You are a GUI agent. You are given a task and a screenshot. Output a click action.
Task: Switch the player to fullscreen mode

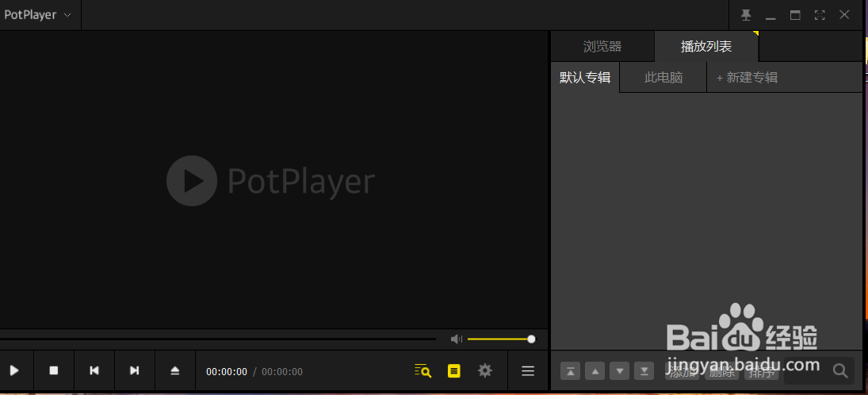coord(820,15)
